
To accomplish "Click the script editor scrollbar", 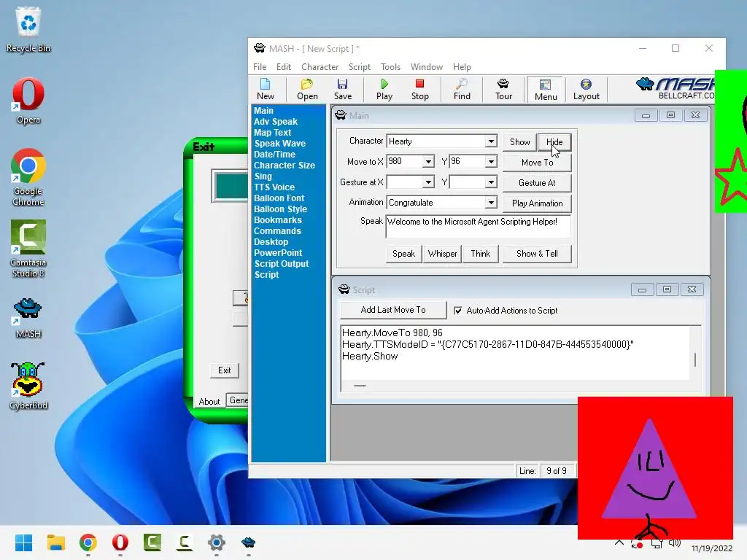I will [695, 359].
